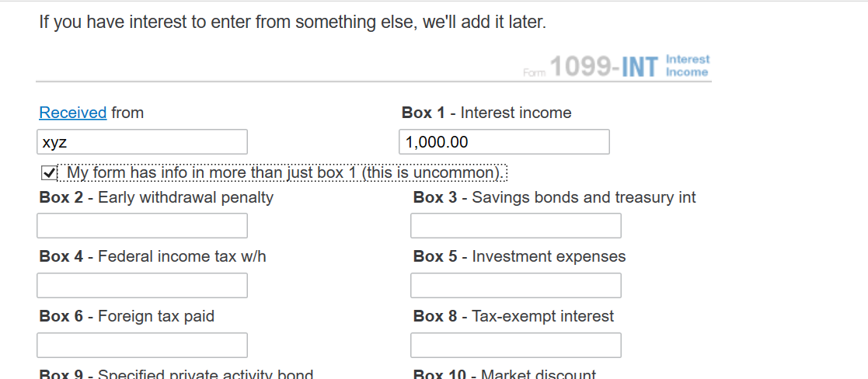
Task: Click the Box 5 - Investment expenses label
Action: [520, 257]
